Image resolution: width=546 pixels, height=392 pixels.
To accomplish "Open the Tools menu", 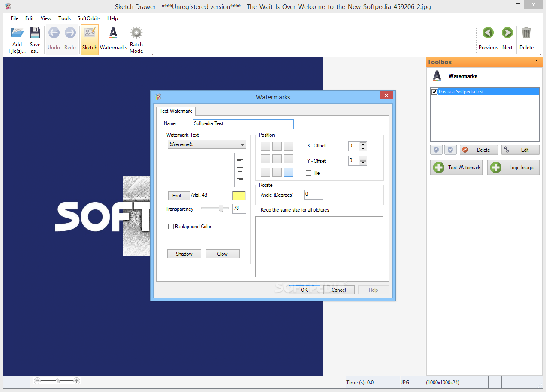I will pyautogui.click(x=64, y=18).
